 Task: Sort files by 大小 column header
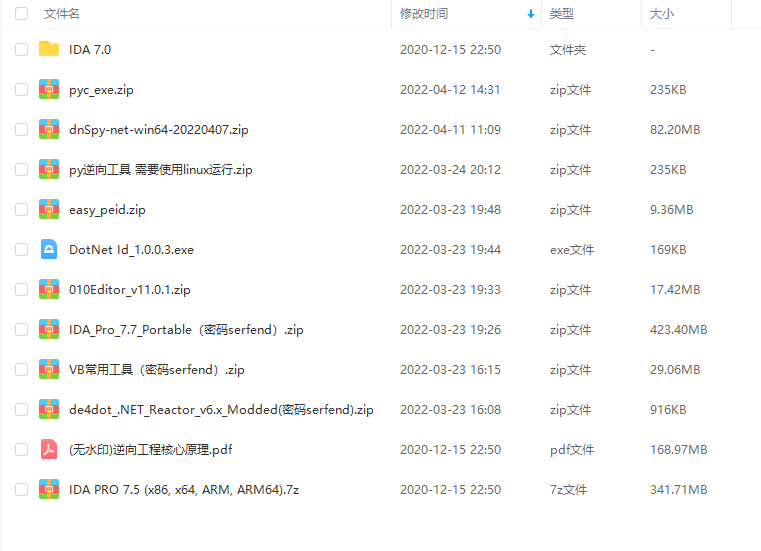[x=662, y=14]
